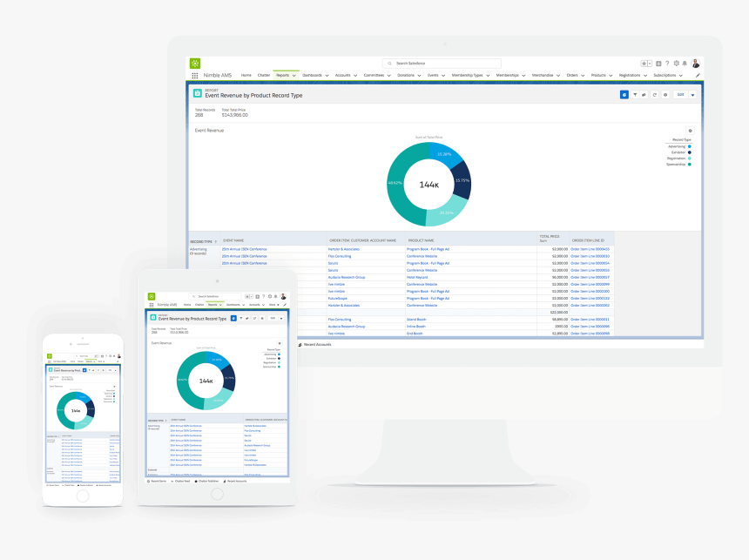Open the FutureScope account link on the desktop

[x=338, y=298]
